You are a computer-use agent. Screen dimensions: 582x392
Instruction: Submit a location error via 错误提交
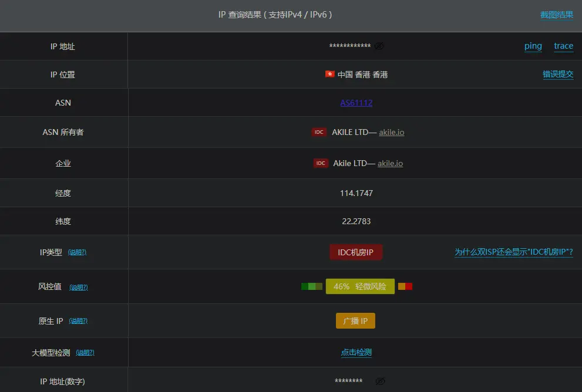[x=557, y=75]
